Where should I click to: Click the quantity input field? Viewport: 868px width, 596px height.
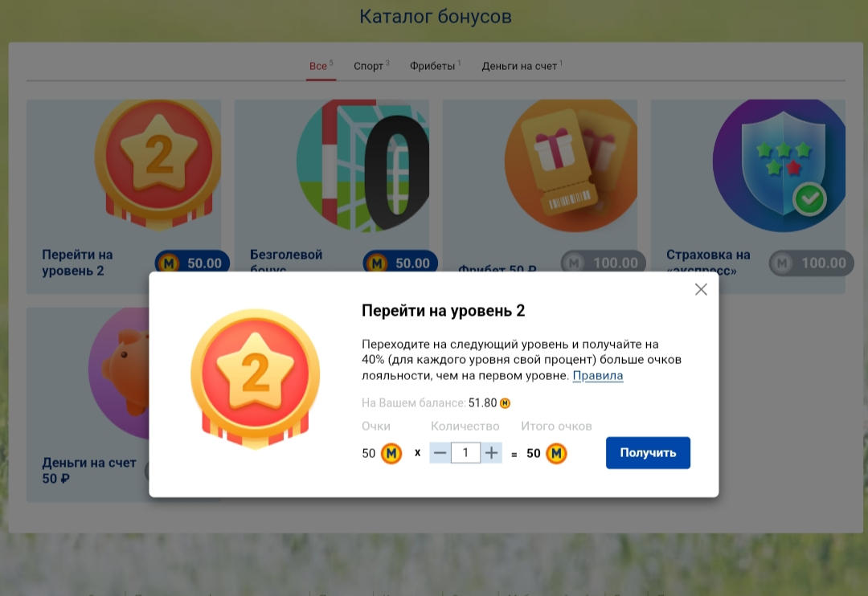click(x=465, y=453)
